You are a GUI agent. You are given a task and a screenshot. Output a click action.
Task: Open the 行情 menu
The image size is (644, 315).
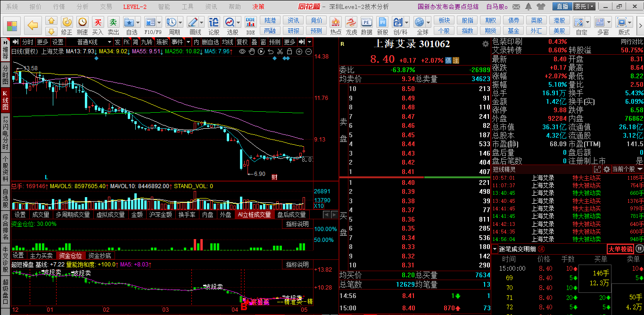[59, 7]
